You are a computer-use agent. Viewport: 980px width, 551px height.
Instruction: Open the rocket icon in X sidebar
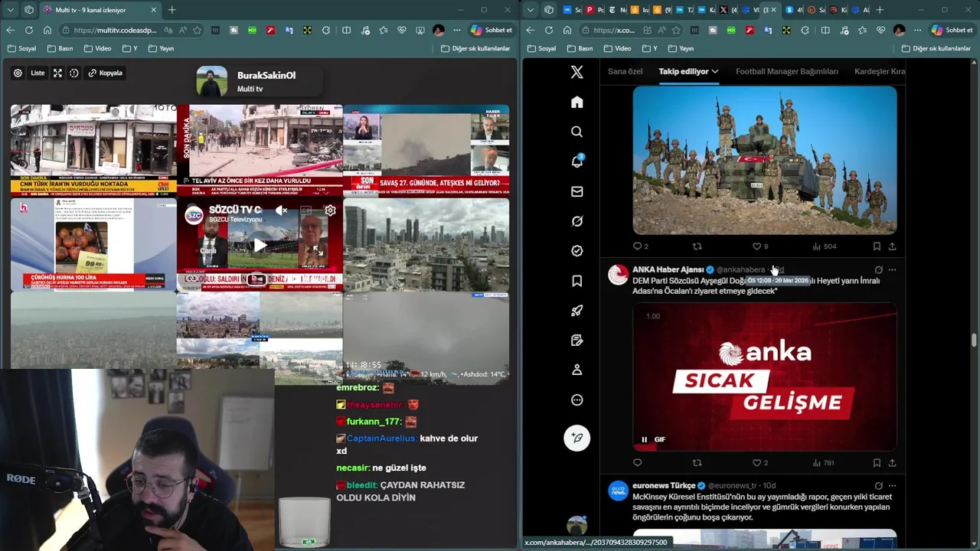point(577,311)
